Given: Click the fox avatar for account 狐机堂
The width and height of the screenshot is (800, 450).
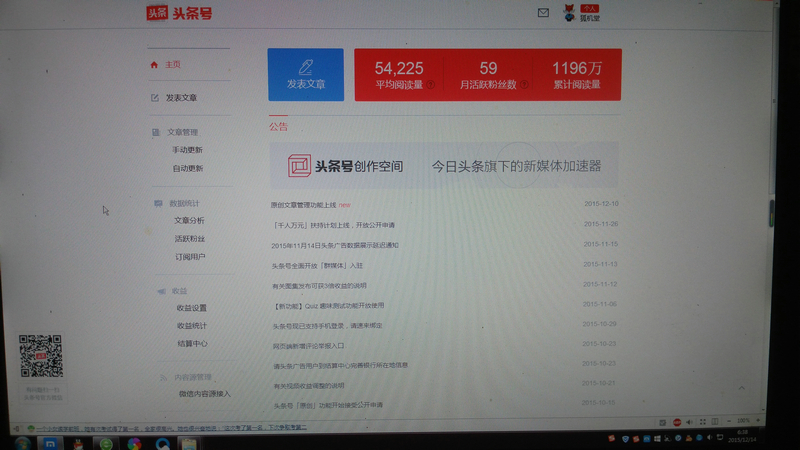Looking at the screenshot, I should pyautogui.click(x=569, y=13).
